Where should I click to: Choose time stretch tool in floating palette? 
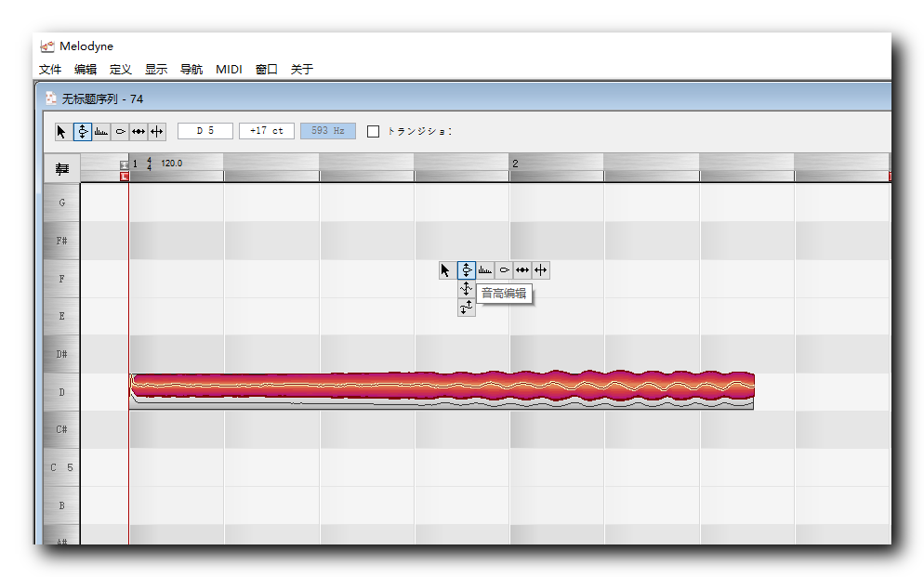(x=522, y=270)
